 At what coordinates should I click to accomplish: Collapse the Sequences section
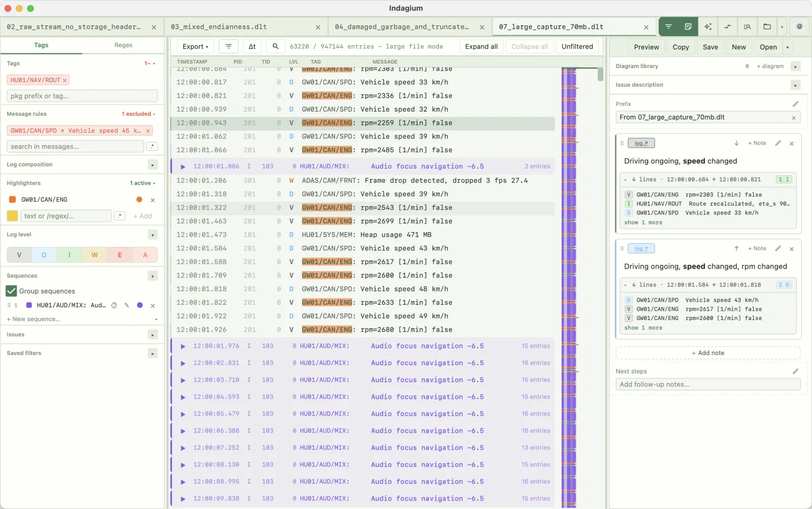[153, 276]
